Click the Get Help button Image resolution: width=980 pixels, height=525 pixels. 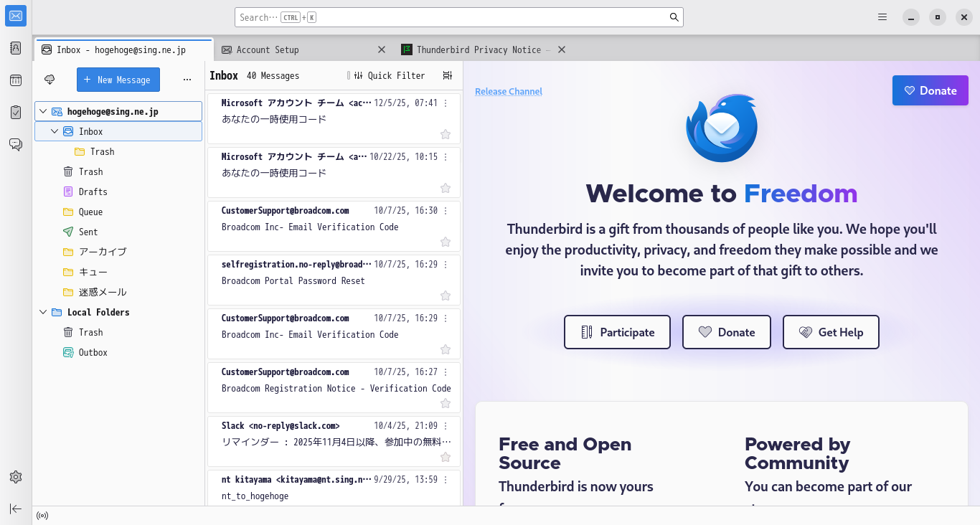(x=831, y=332)
